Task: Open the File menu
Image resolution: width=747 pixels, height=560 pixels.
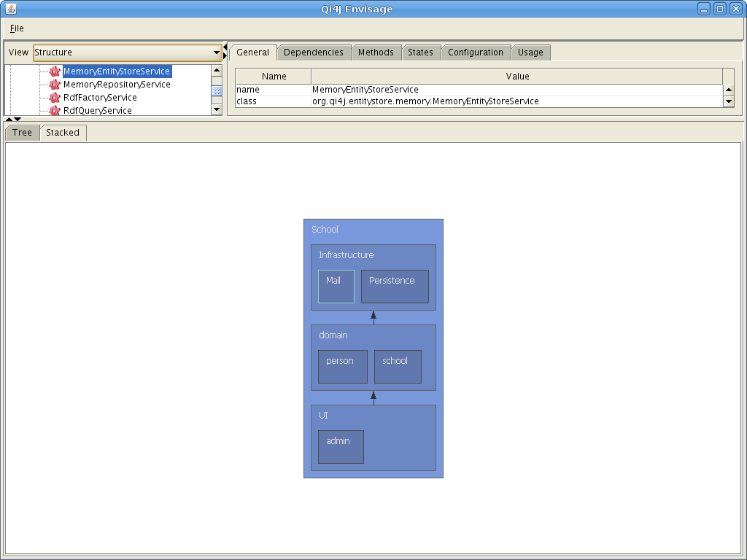Action: [17, 28]
